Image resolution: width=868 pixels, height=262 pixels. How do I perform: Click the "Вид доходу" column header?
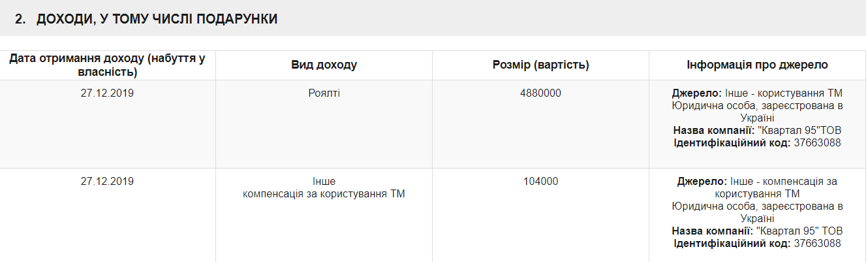(x=324, y=65)
